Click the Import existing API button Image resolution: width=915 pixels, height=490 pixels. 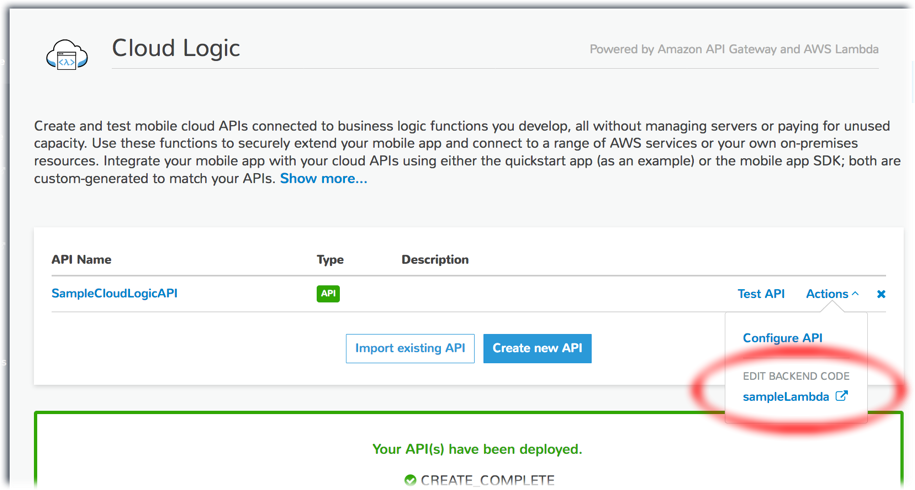pyautogui.click(x=410, y=348)
